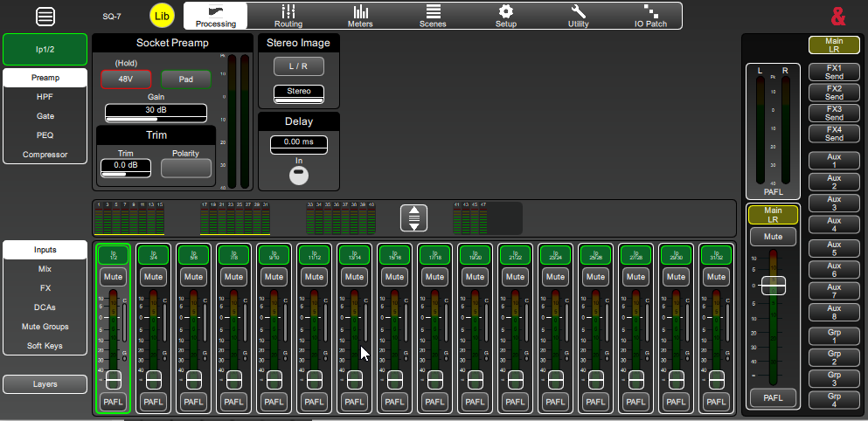Select the Aux 5 mix
Viewport: 868px width, 421px height.
[x=834, y=248]
